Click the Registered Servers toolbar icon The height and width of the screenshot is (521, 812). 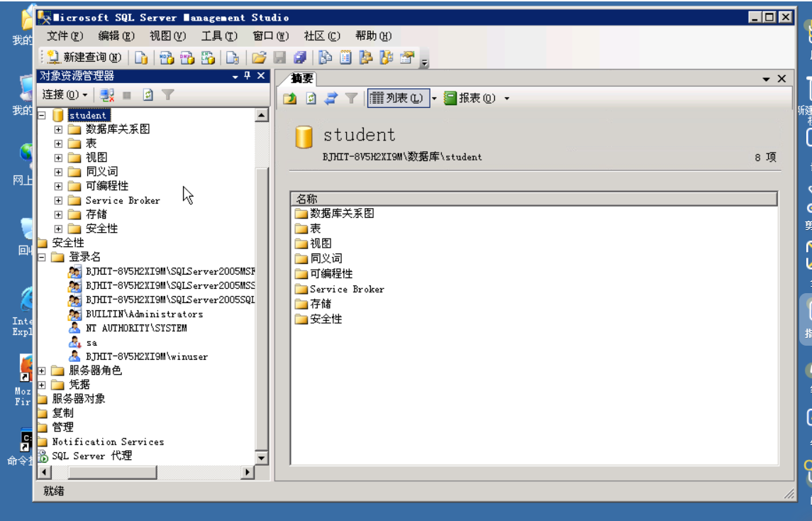click(326, 57)
